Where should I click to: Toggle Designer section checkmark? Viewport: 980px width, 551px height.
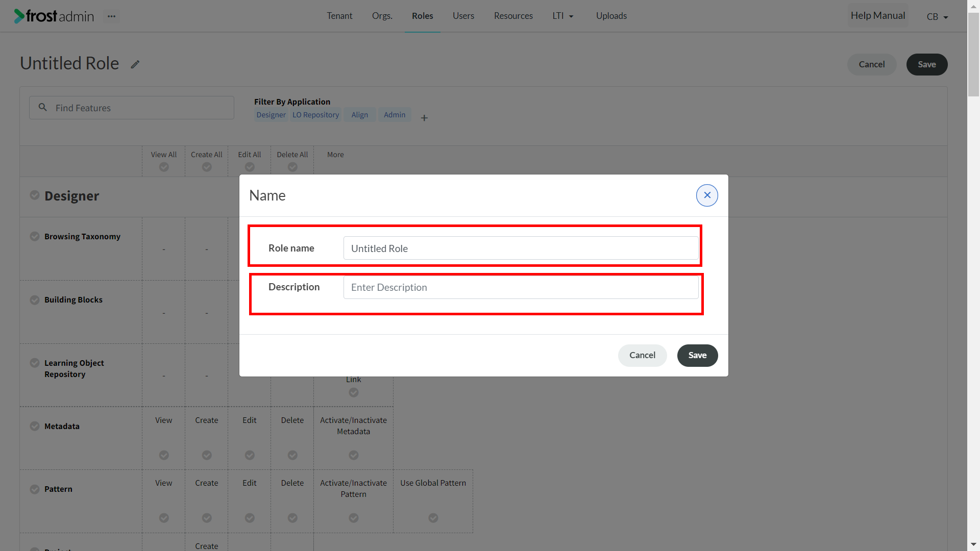tap(35, 195)
